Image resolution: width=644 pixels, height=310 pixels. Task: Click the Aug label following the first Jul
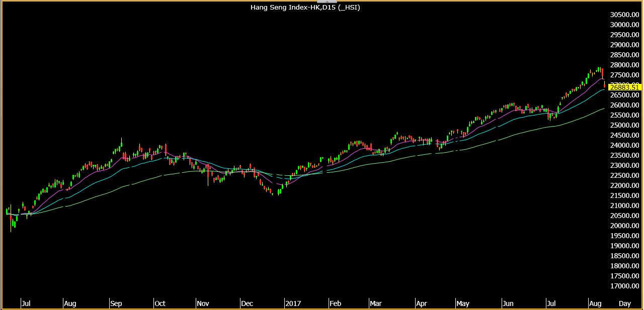[70, 303]
